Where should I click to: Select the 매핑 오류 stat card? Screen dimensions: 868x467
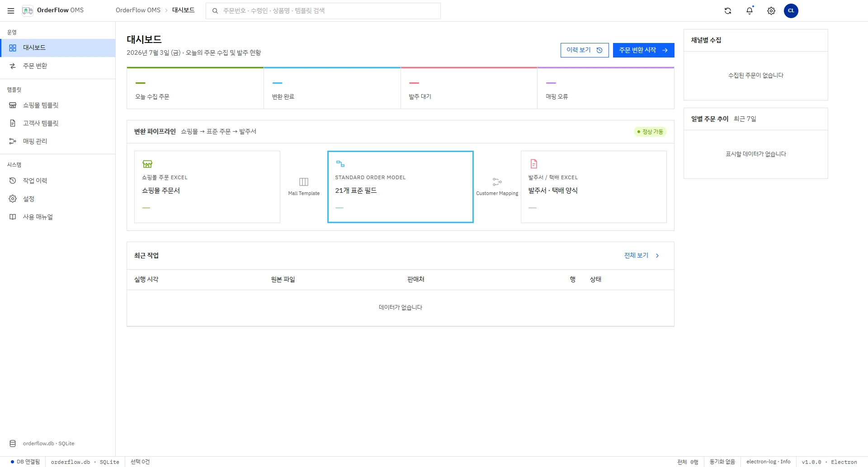(x=606, y=88)
